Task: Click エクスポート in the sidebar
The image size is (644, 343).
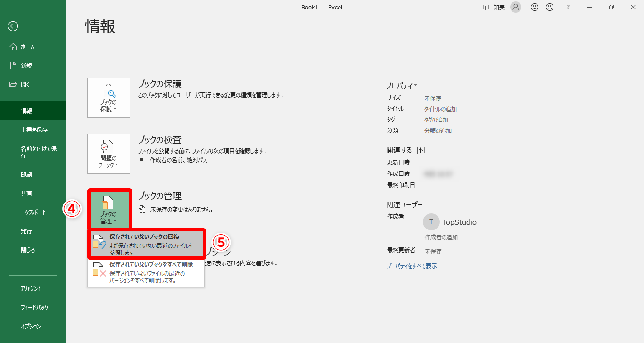Action: (x=33, y=212)
